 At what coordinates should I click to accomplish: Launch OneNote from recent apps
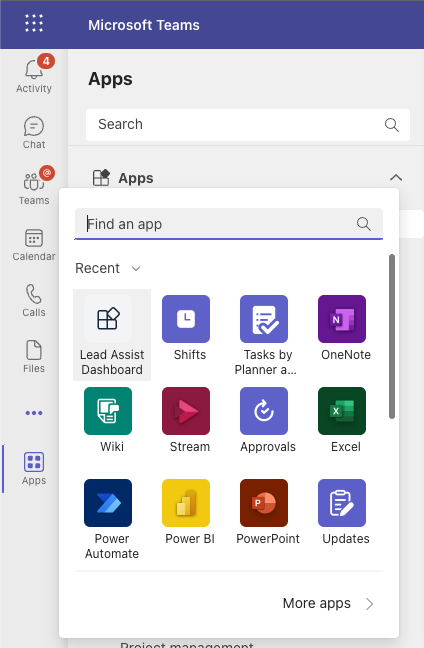342,328
